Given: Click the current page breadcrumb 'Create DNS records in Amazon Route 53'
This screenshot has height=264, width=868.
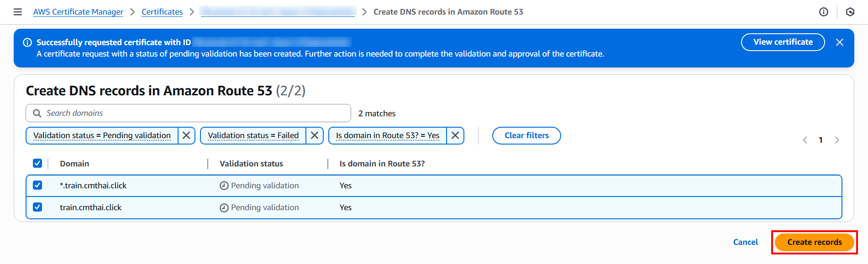Looking at the screenshot, I should tap(448, 12).
